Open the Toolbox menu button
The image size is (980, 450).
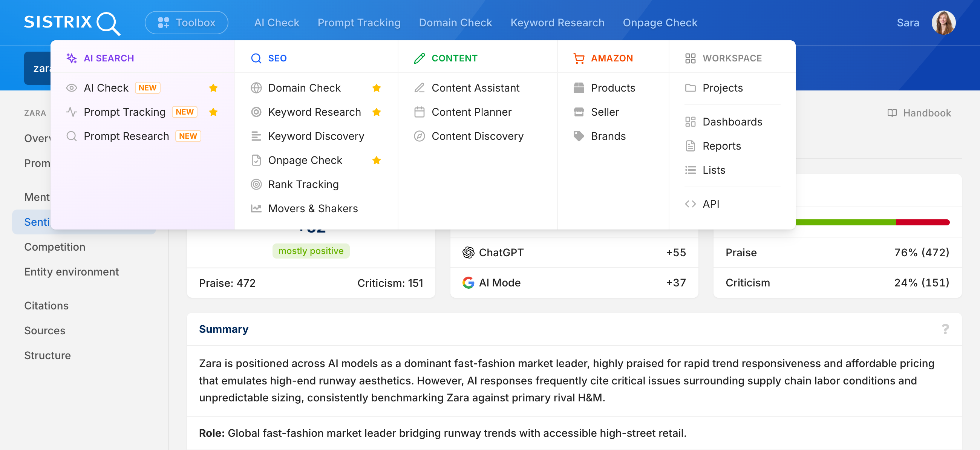tap(187, 23)
